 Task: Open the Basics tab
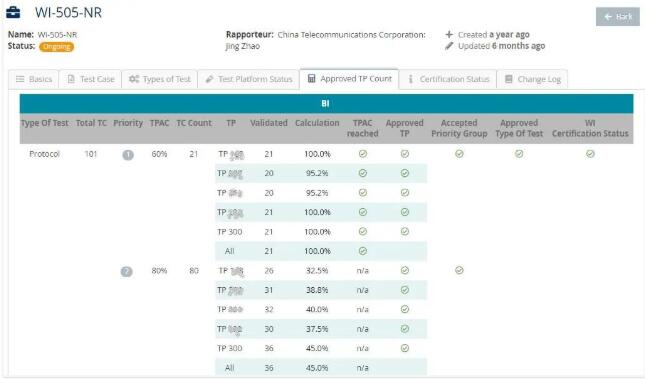point(34,79)
